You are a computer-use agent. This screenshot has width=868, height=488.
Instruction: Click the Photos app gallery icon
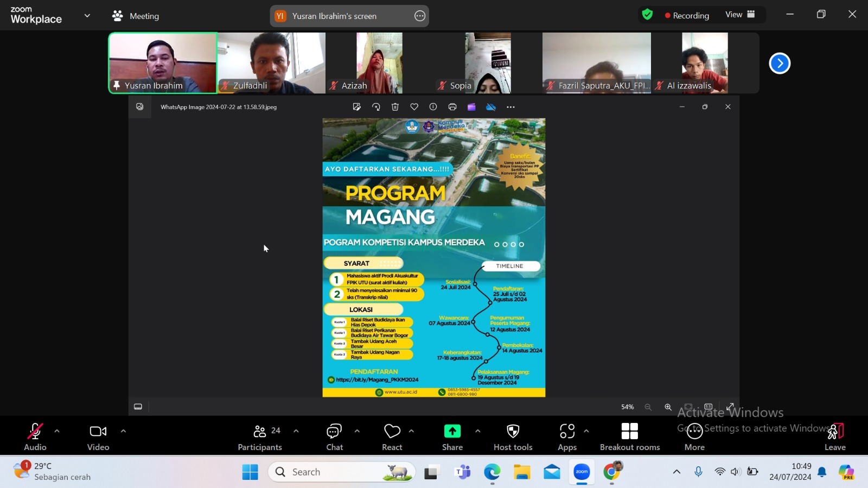click(x=139, y=107)
